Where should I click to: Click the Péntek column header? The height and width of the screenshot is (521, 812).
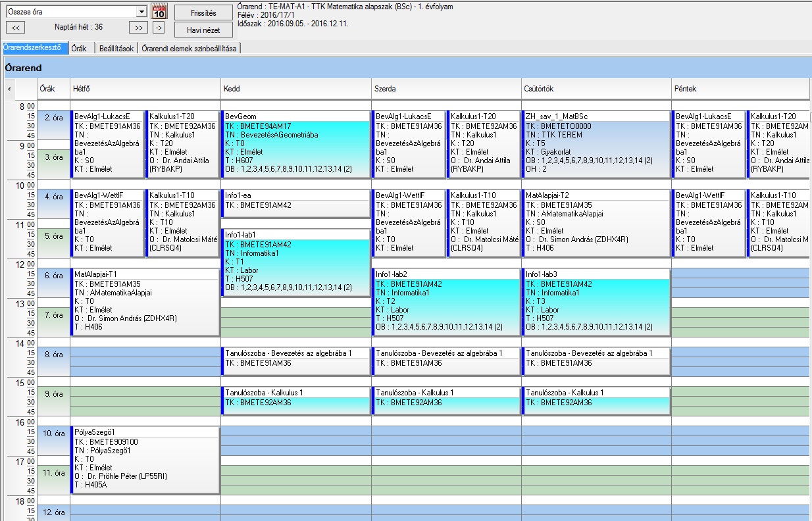(741, 88)
